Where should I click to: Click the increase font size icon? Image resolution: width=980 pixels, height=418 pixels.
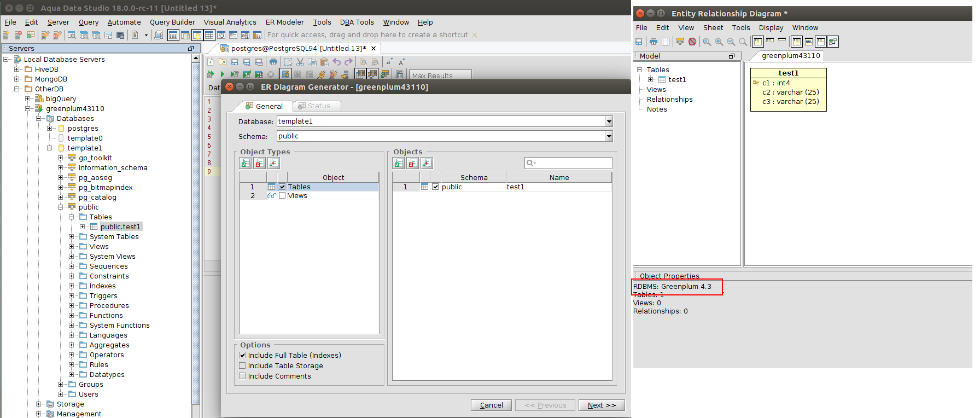(401, 62)
